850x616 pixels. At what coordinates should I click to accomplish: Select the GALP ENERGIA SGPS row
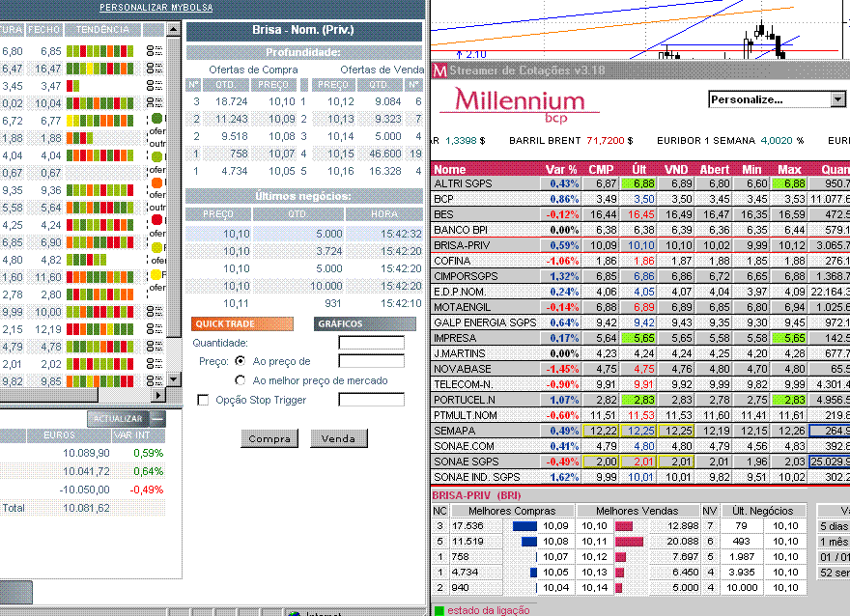click(x=640, y=322)
